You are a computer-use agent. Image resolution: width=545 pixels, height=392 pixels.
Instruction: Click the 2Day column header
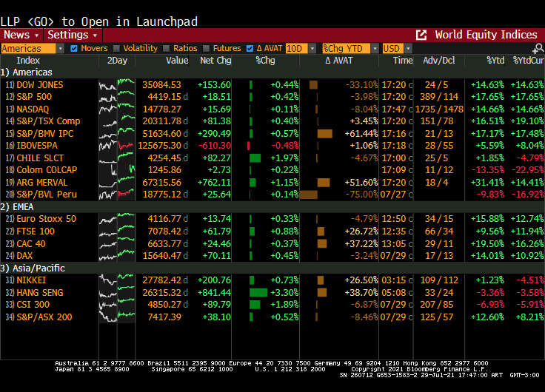coord(117,61)
